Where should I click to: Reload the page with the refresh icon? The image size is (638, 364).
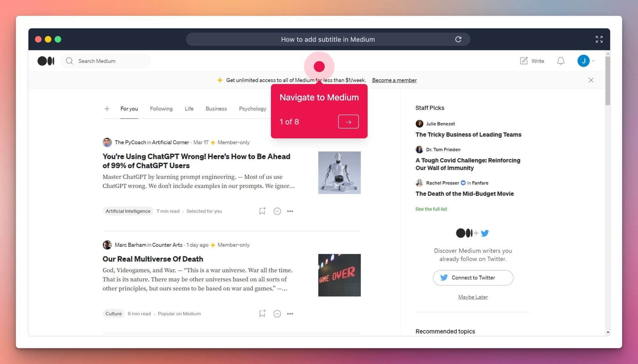(458, 39)
